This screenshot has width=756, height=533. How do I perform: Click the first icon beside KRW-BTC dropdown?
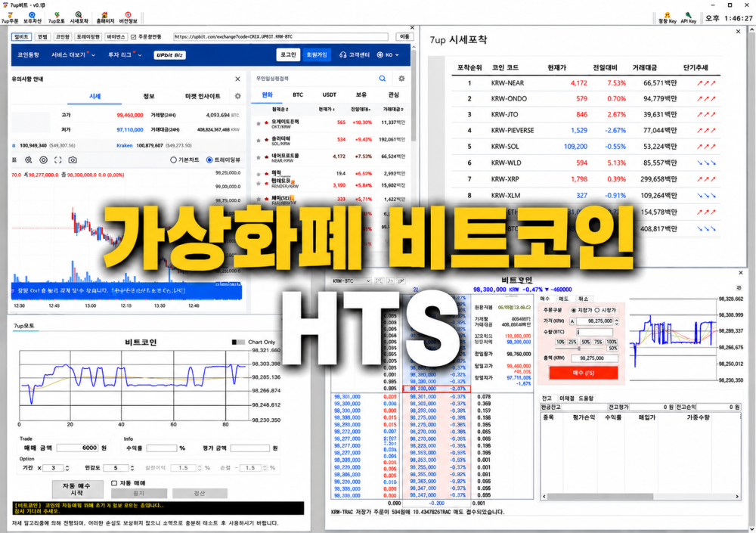(379, 280)
